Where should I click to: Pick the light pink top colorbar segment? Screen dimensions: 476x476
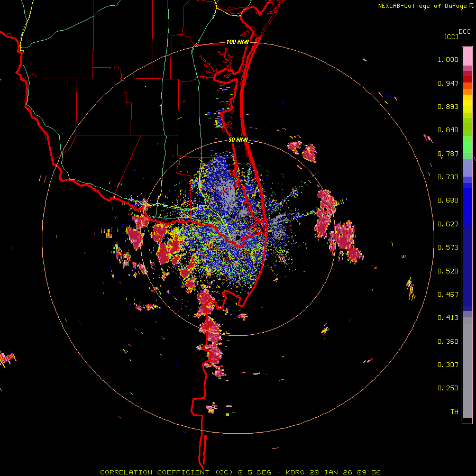click(x=467, y=57)
